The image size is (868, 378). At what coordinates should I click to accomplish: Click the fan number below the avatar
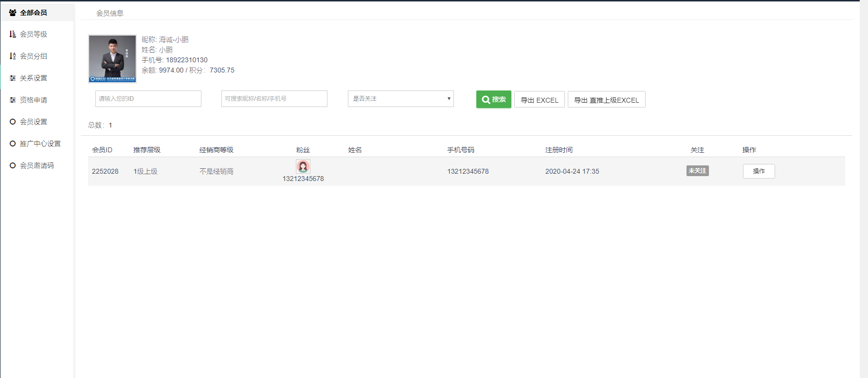point(303,179)
